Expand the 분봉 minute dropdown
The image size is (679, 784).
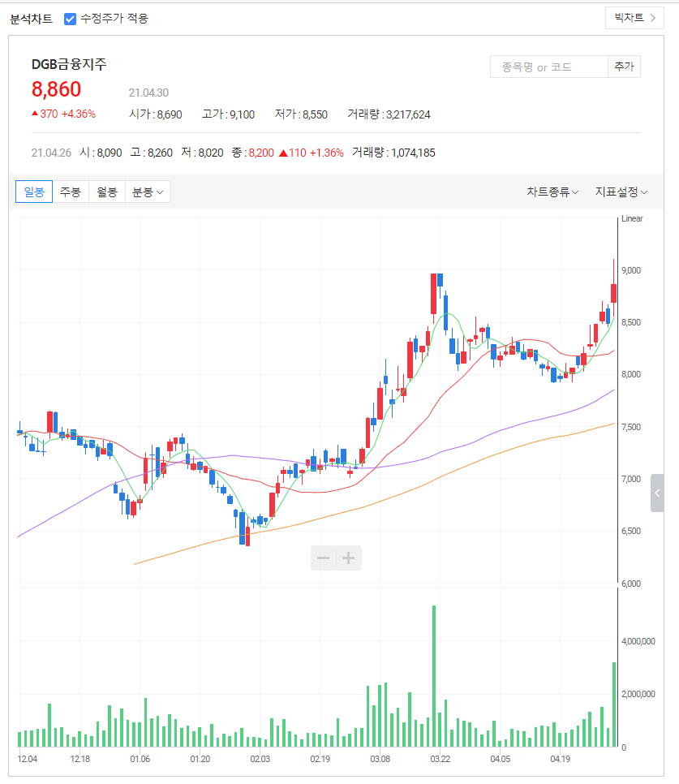coord(148,192)
